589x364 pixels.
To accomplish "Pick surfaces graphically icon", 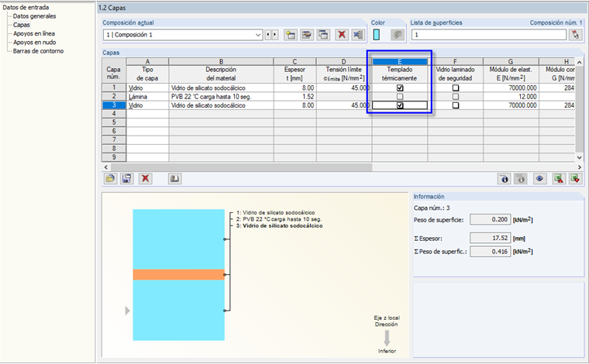I will click(576, 35).
